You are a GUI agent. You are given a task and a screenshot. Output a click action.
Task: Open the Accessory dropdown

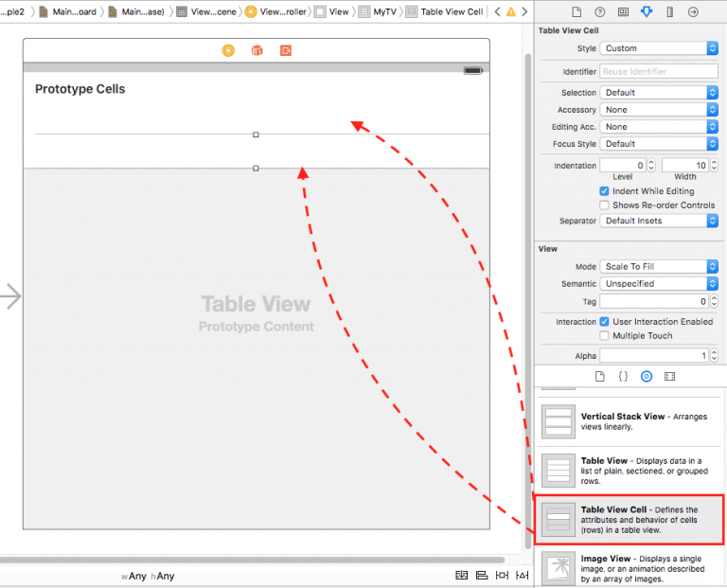point(659,110)
